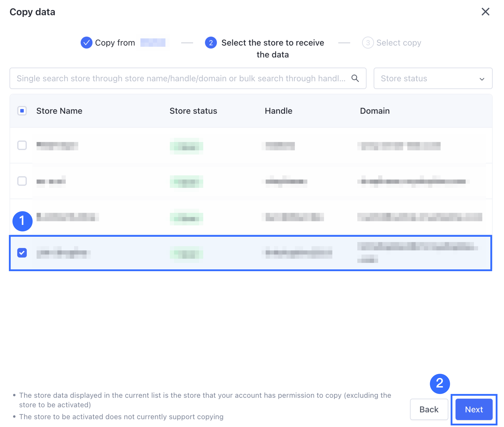Click the Select copy step label

coord(399,43)
